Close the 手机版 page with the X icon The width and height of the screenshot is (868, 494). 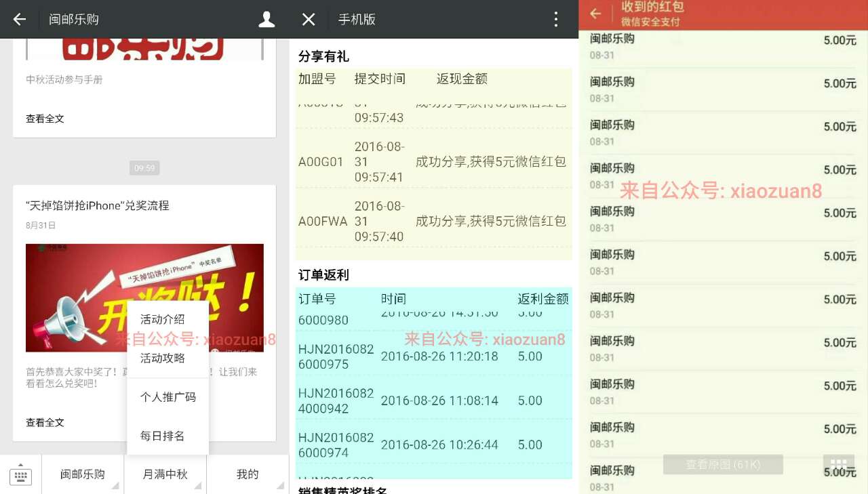pos(309,20)
